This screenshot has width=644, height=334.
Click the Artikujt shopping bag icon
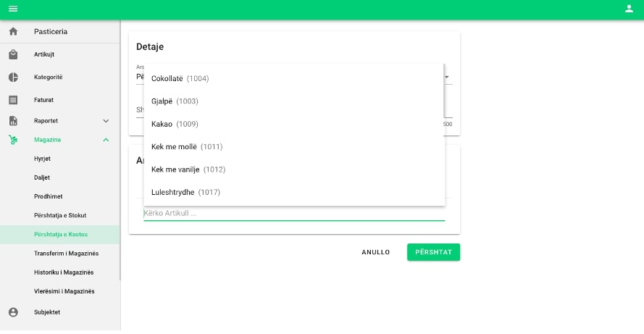pos(13,55)
